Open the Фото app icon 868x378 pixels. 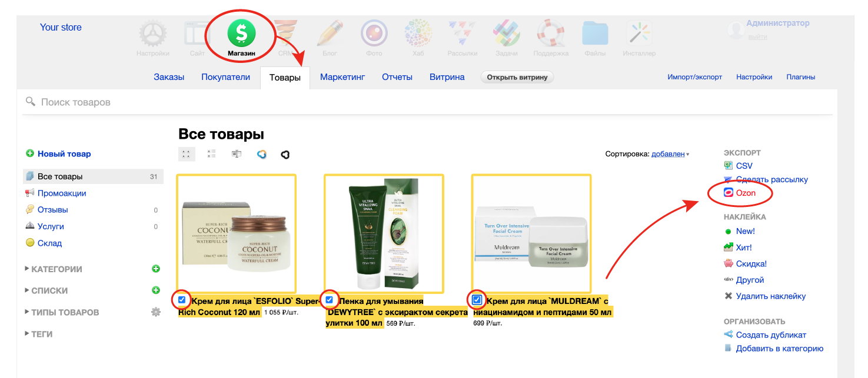(373, 34)
